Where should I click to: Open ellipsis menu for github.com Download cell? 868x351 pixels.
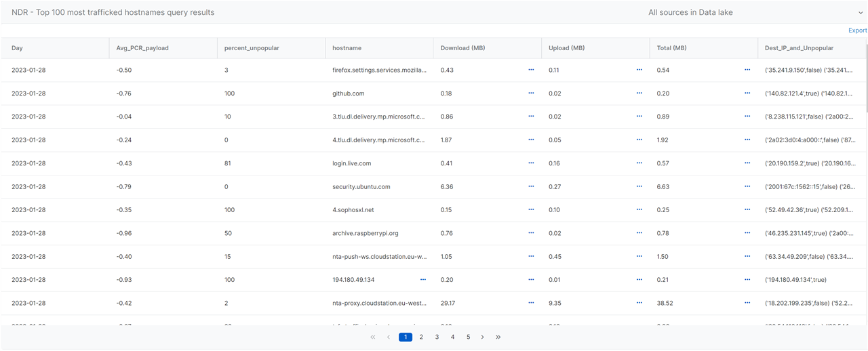pyautogui.click(x=531, y=94)
